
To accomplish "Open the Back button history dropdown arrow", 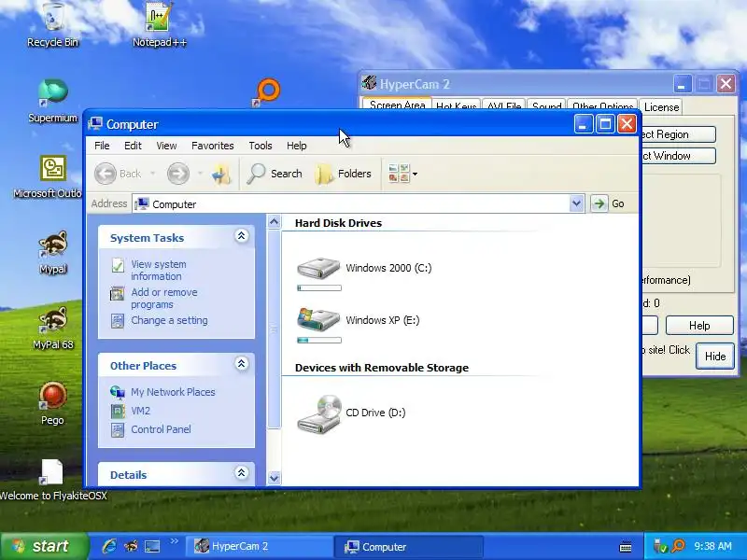I will coord(152,174).
